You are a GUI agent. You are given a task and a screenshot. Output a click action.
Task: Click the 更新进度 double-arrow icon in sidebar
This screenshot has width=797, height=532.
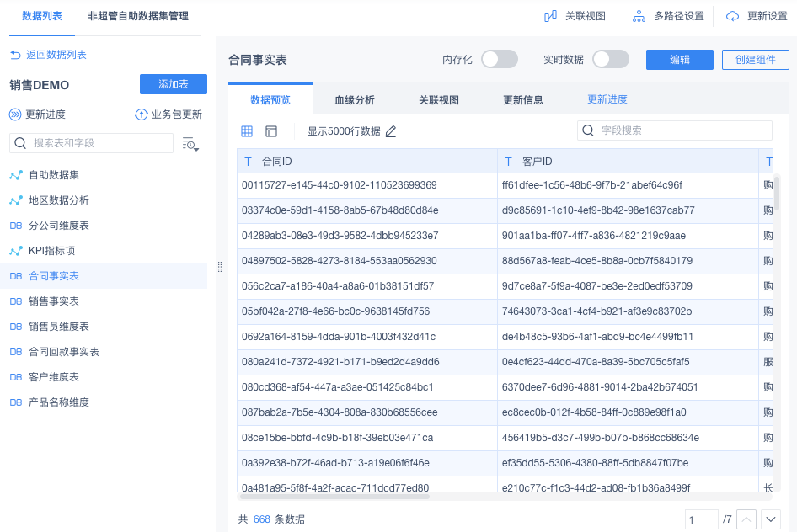(15, 114)
